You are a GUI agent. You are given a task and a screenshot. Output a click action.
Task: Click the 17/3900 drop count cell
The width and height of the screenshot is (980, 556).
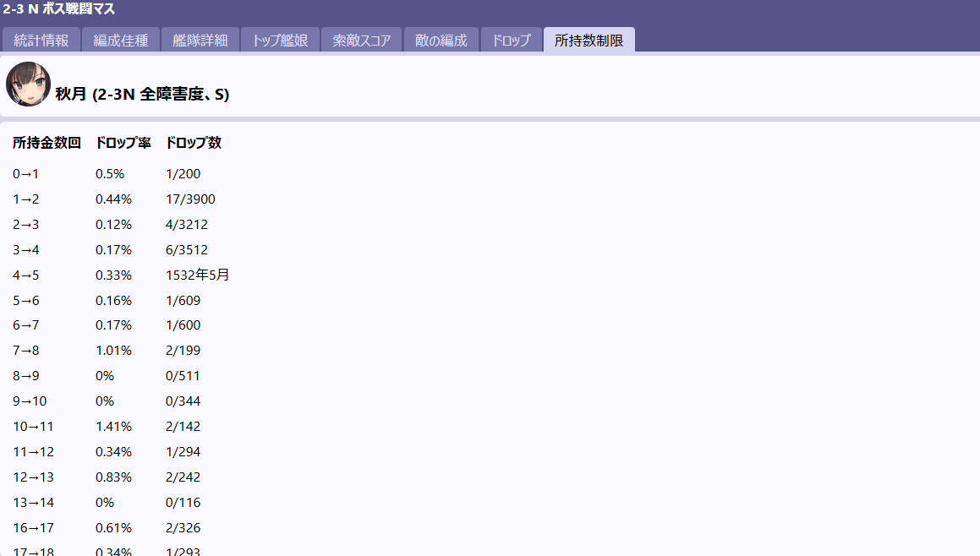(191, 199)
